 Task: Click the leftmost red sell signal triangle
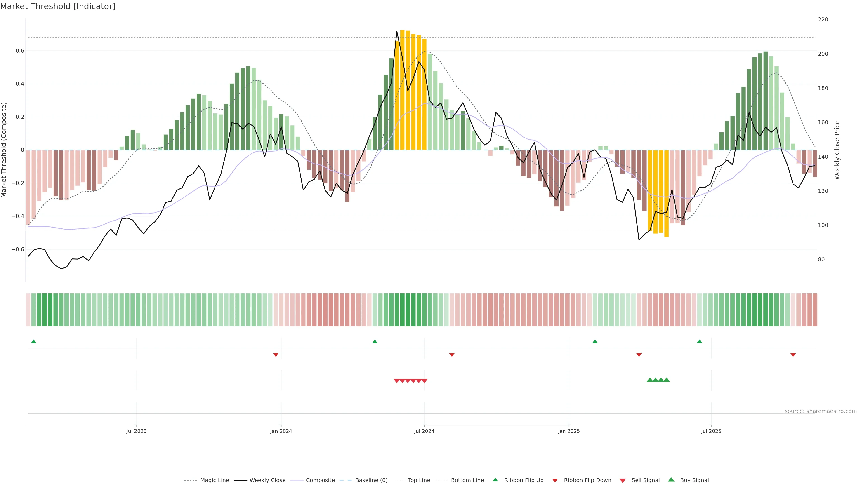397,381
